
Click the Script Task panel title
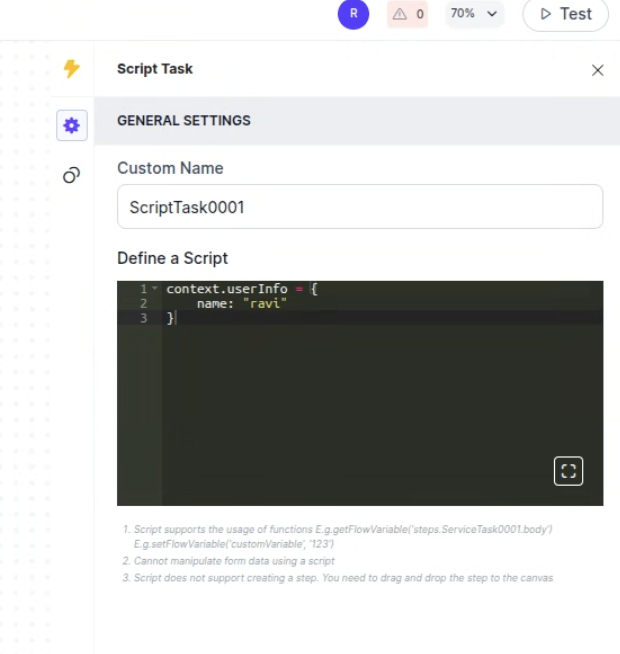pos(155,69)
